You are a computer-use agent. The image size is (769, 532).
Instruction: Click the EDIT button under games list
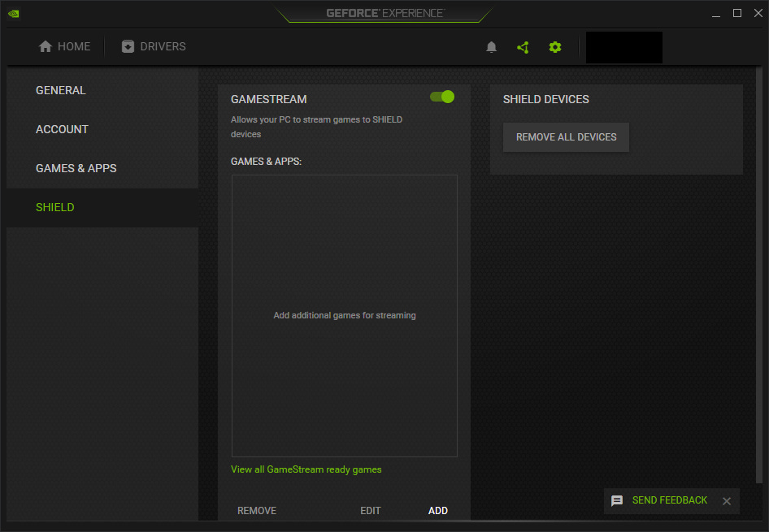pyautogui.click(x=371, y=510)
